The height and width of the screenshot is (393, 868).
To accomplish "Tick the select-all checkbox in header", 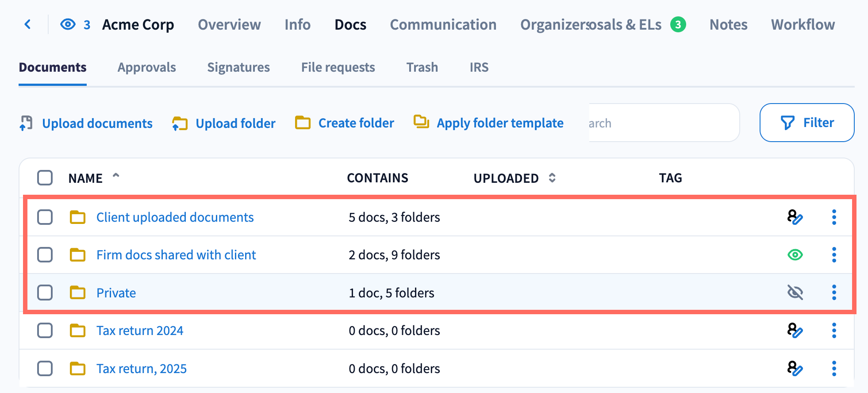I will tap(45, 178).
